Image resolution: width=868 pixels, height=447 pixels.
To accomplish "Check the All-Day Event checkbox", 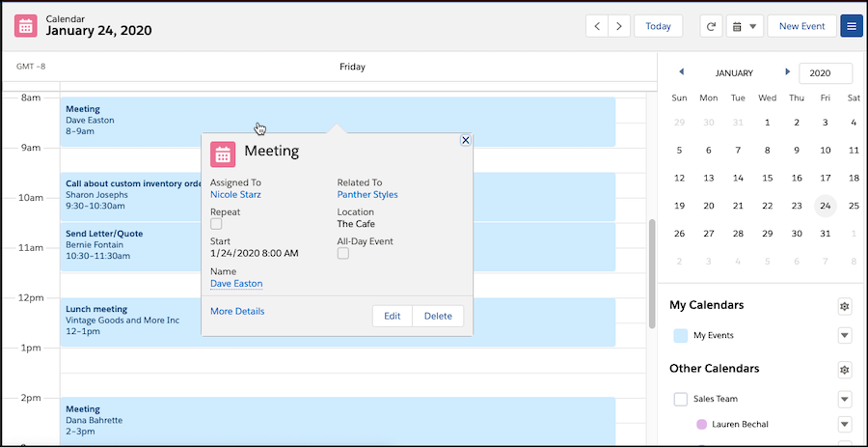I will (342, 253).
